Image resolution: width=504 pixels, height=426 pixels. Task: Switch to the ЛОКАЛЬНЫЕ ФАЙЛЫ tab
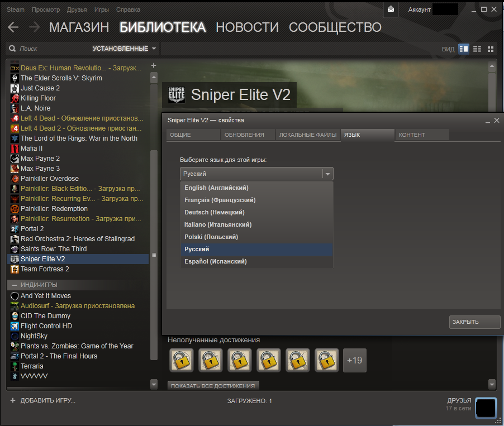coord(308,135)
